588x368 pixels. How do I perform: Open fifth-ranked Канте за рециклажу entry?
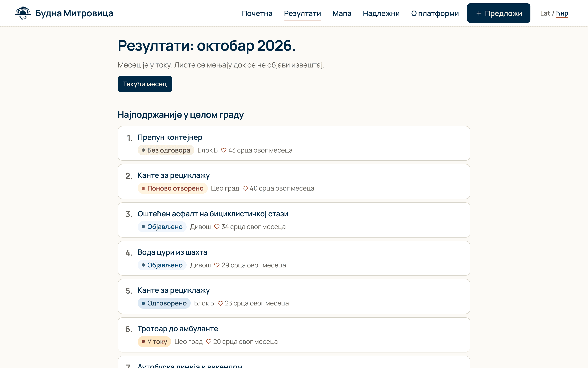click(x=294, y=296)
